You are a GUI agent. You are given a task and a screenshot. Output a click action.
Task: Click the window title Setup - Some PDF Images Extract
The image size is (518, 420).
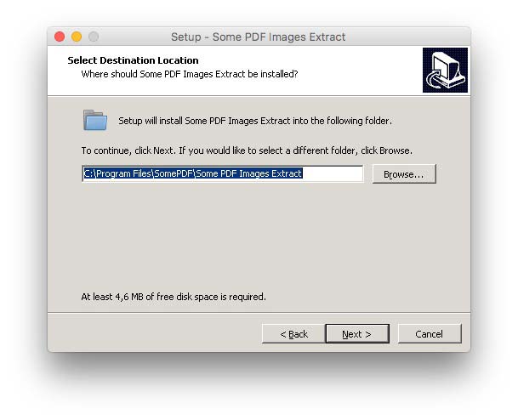tap(258, 37)
